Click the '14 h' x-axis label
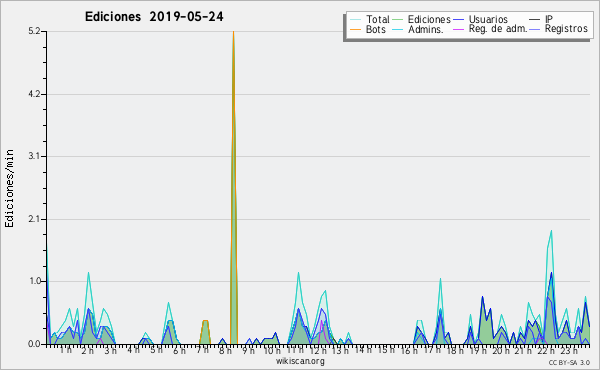Viewport: 600px width, 370px height. pos(363,350)
